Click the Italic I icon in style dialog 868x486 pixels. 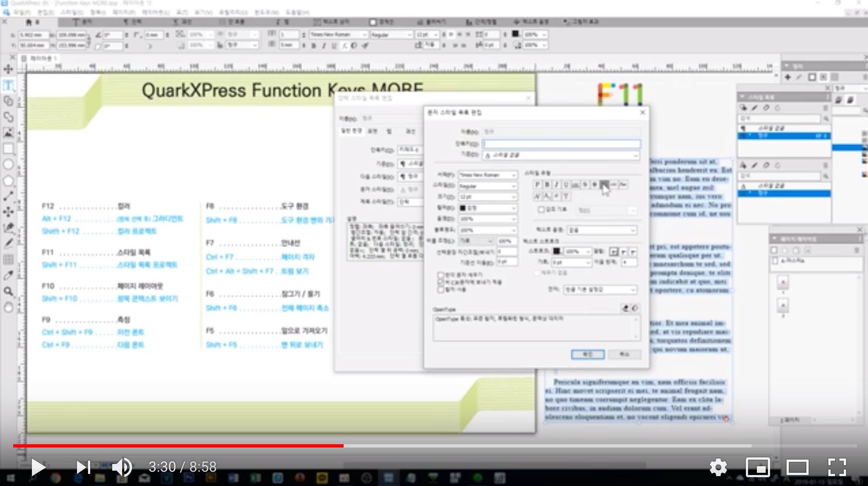[556, 185]
